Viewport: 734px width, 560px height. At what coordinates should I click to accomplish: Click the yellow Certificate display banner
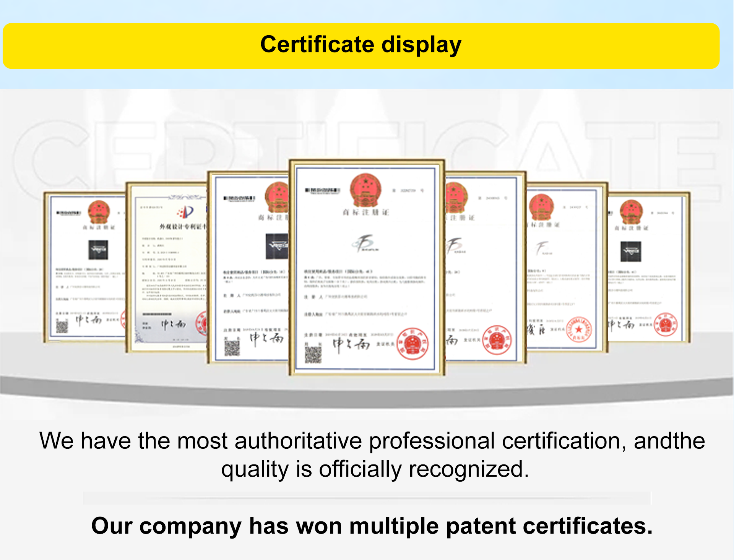coord(361,46)
